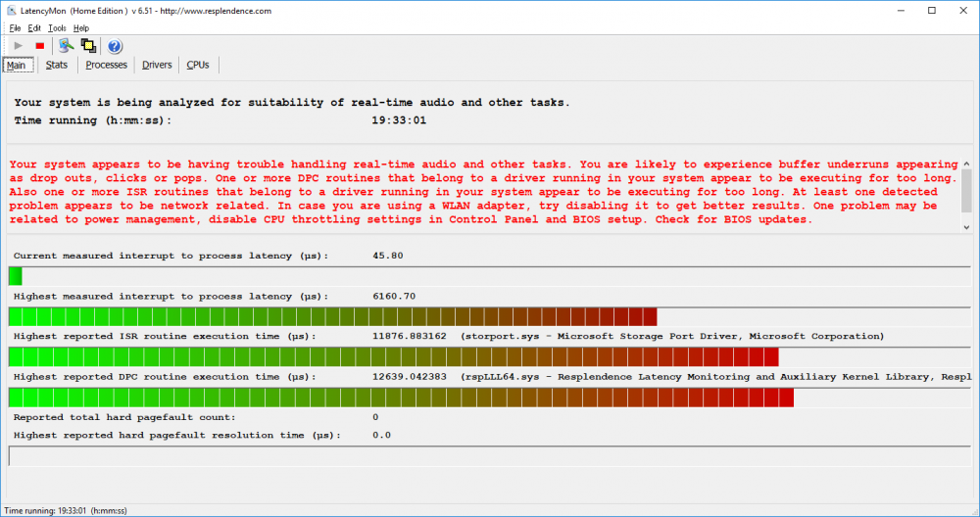Click the warning text scrollbar up arrow

(966, 164)
